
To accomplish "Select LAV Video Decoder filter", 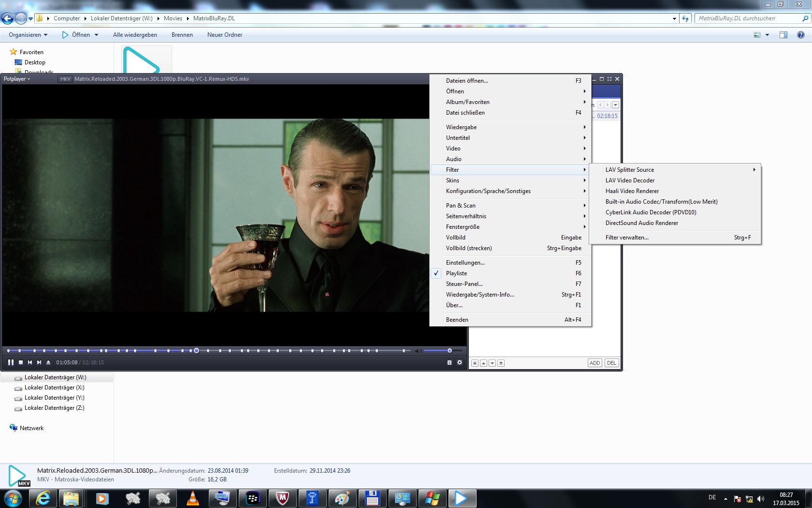I will click(675, 180).
